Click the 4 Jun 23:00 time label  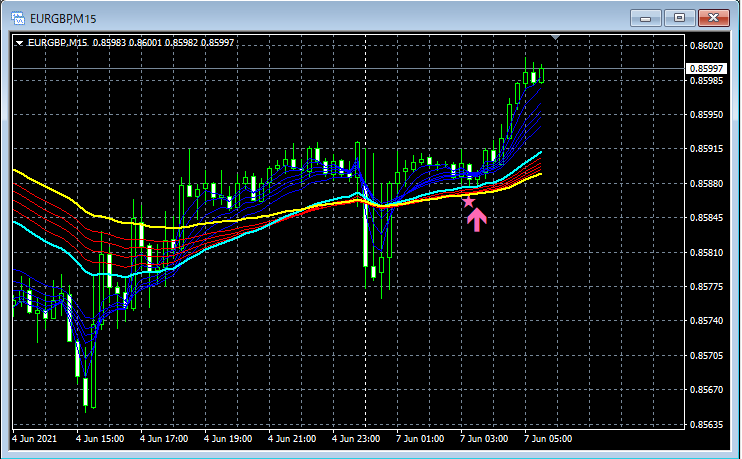pos(356,439)
